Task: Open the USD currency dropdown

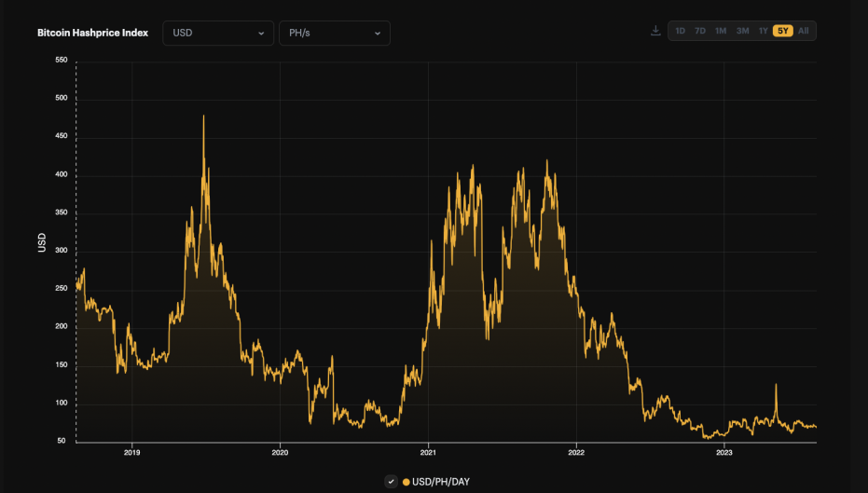Action: click(218, 33)
